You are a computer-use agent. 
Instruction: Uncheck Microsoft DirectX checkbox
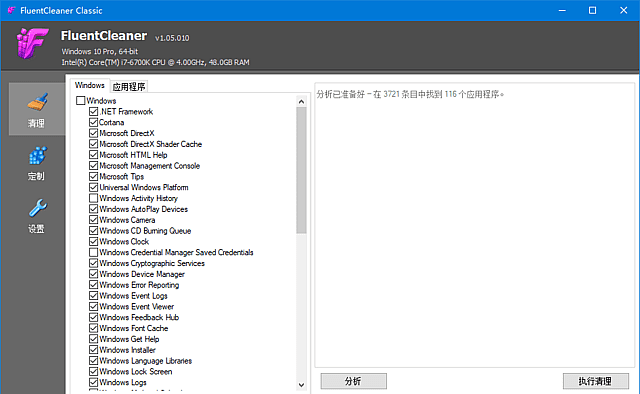[x=93, y=133]
